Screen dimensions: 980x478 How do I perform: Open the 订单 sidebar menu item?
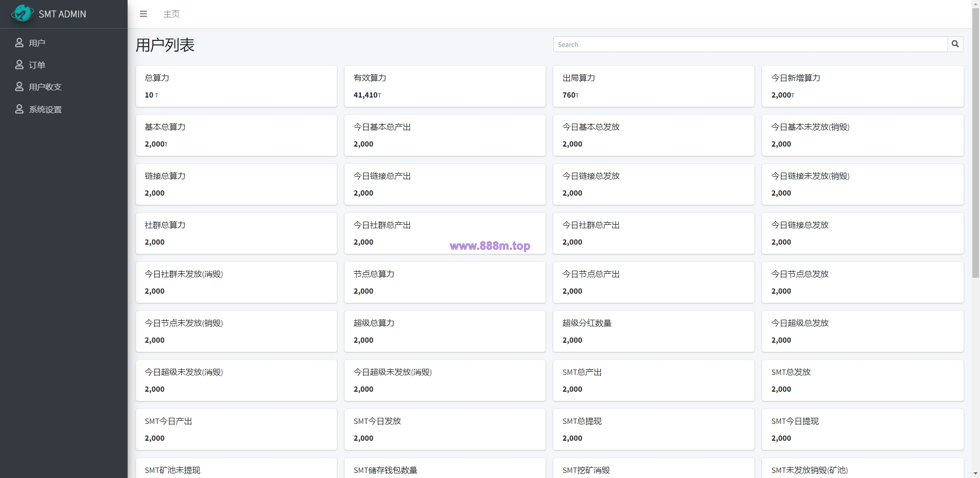pyautogui.click(x=64, y=65)
